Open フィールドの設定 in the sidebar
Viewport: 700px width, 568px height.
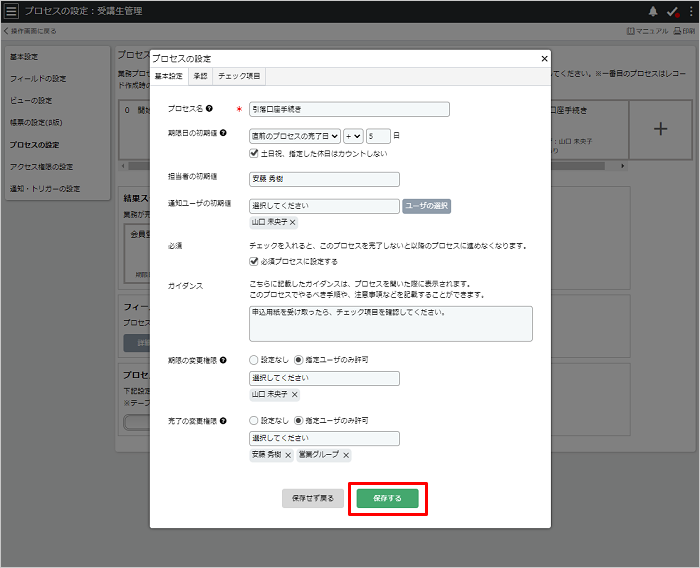point(38,79)
